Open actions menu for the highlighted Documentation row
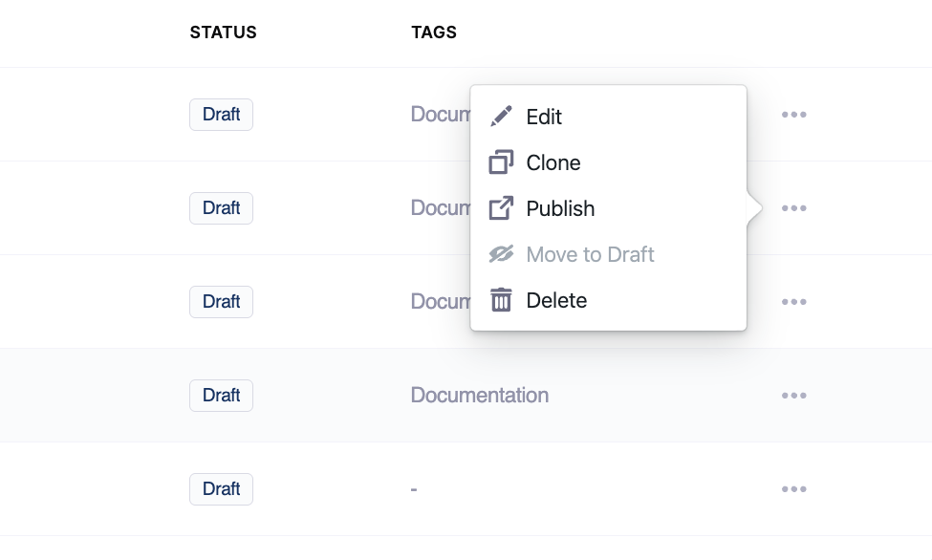Screen dimensions: 932x560 793,396
